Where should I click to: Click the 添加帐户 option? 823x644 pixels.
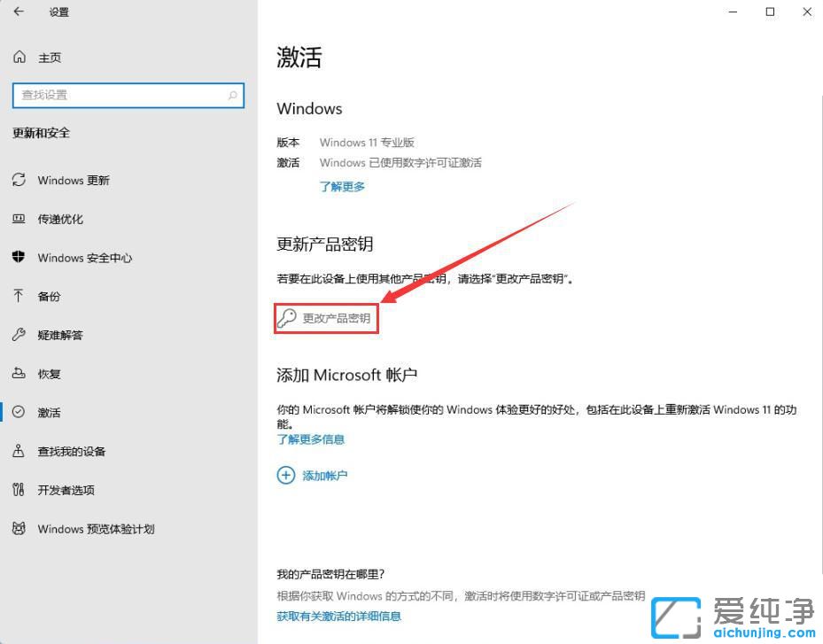click(323, 476)
